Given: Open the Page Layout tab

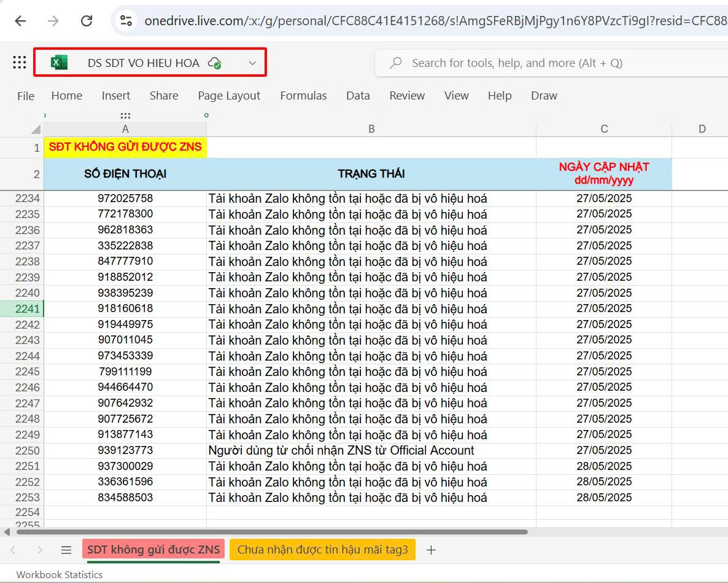Looking at the screenshot, I should pyautogui.click(x=229, y=96).
